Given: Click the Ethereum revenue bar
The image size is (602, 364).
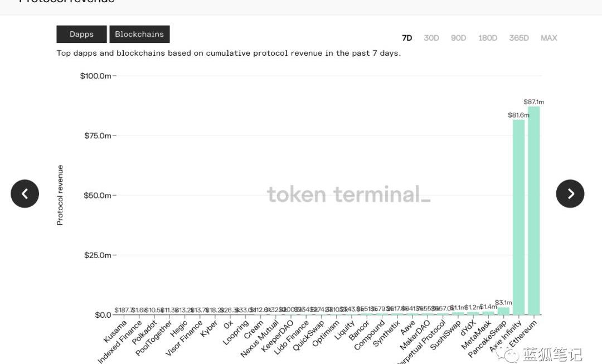Looking at the screenshot, I should pos(533,212).
